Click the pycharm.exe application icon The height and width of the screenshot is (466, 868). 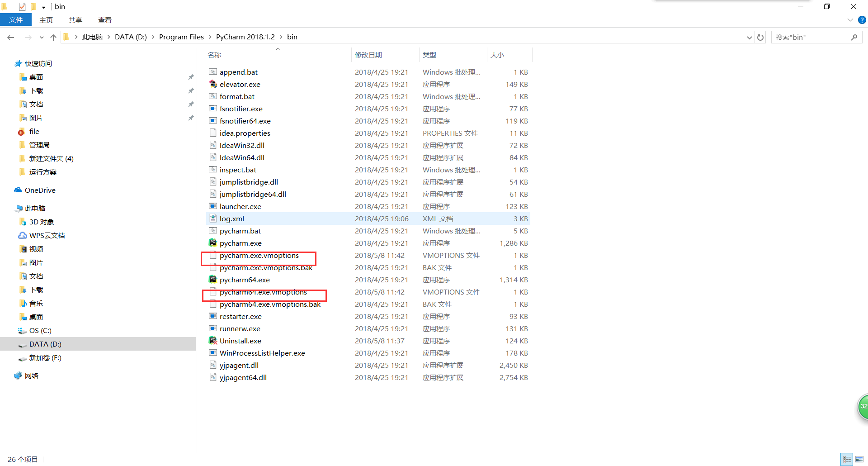tap(213, 243)
